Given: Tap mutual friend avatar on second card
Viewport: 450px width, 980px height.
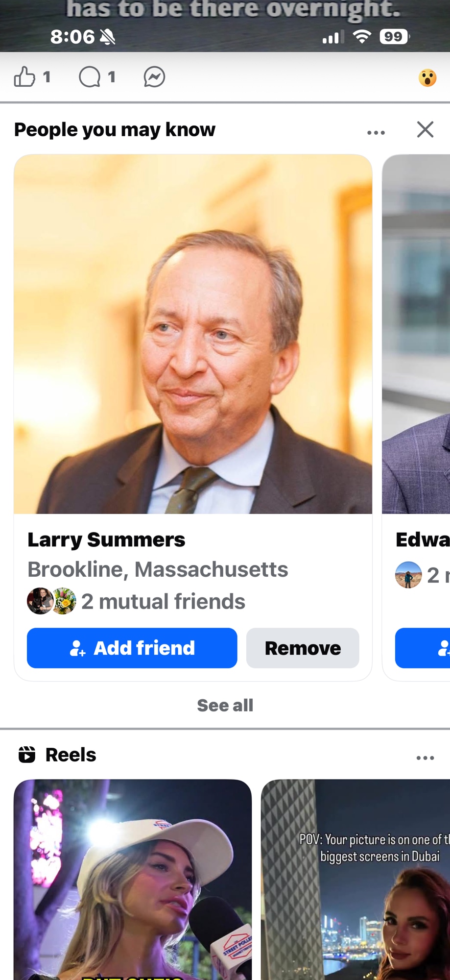Looking at the screenshot, I should click(408, 575).
